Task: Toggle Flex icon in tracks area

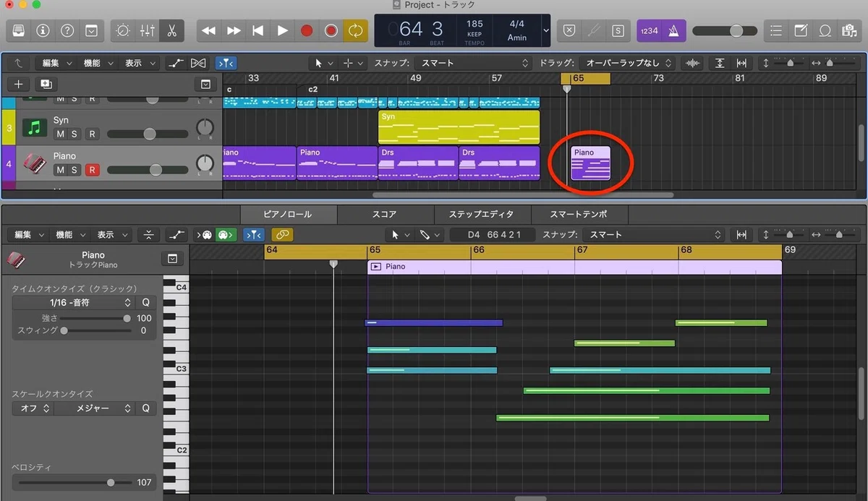Action: pos(198,63)
